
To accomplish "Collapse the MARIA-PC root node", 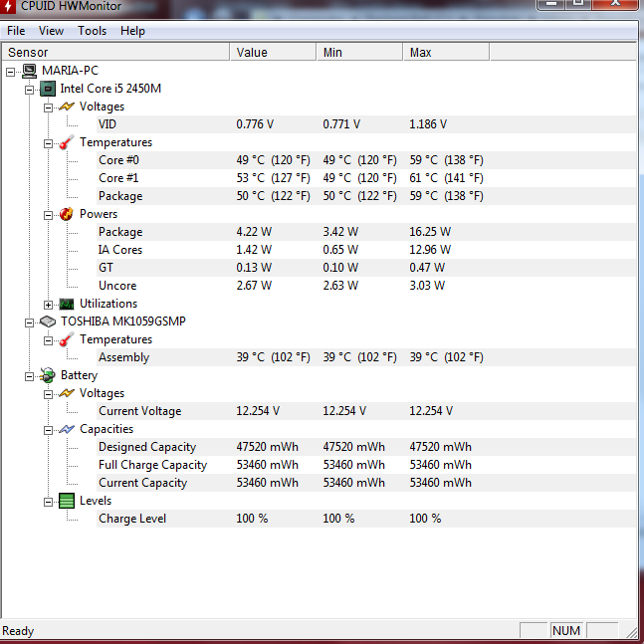I will click(10, 73).
